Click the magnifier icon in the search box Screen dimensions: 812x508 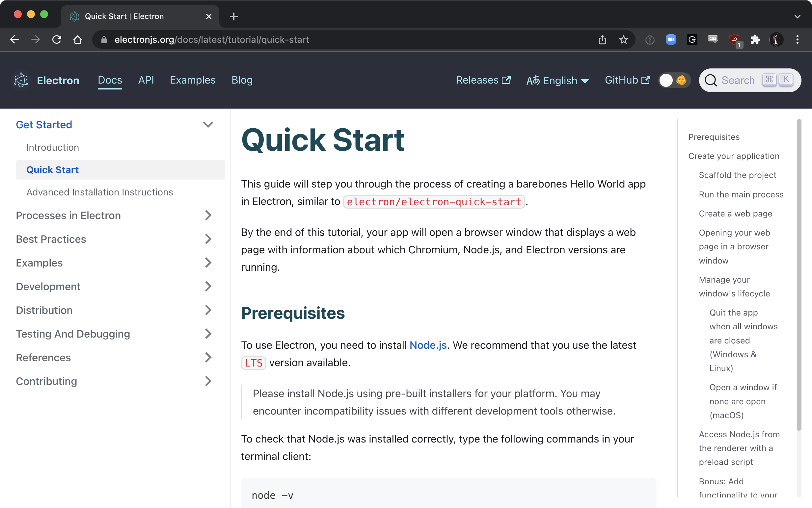[711, 80]
